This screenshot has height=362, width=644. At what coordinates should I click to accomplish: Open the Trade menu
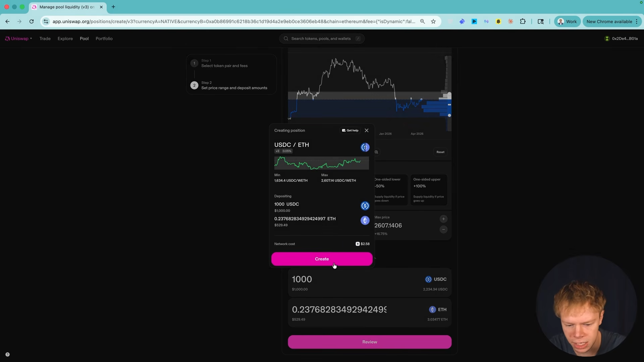tap(45, 39)
